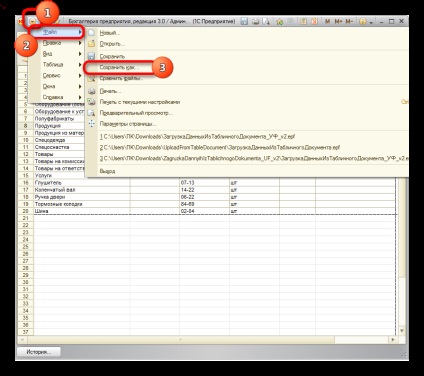Click the История... button
Screen dimensions: 424x376
pos(39,352)
